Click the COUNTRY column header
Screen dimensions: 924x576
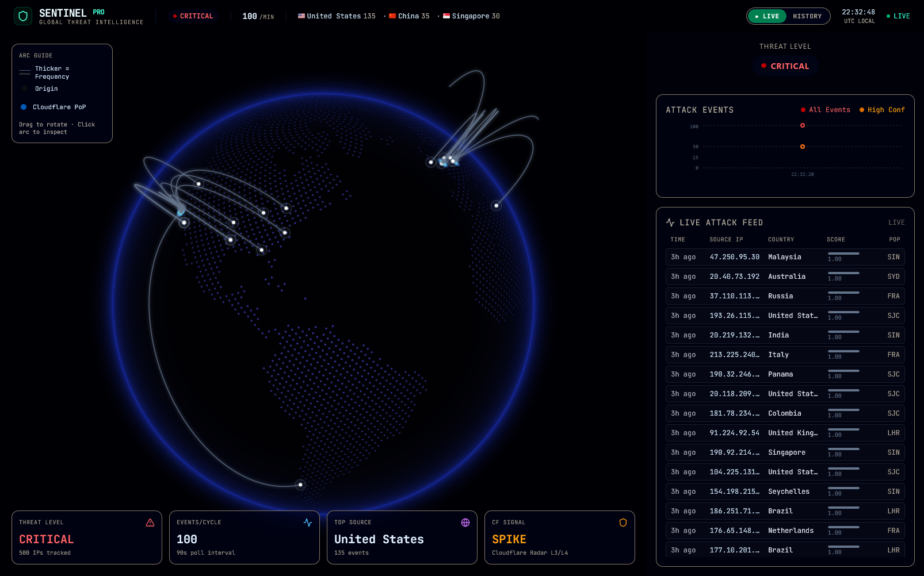(781, 240)
